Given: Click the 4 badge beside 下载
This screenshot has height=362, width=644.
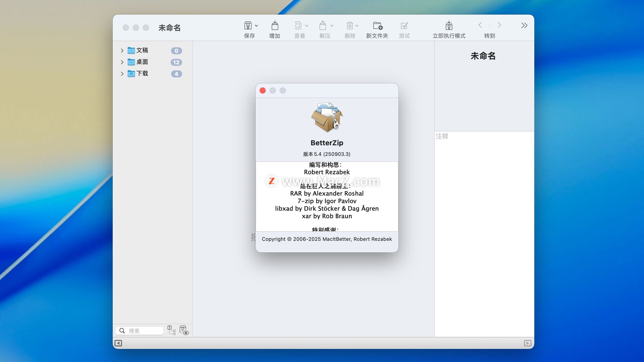Looking at the screenshot, I should (176, 74).
